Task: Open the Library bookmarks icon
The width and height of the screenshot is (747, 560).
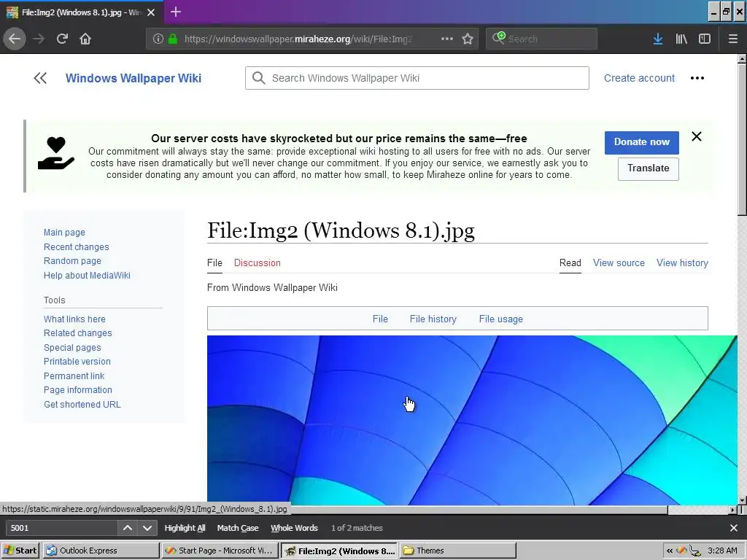Action: [x=681, y=39]
